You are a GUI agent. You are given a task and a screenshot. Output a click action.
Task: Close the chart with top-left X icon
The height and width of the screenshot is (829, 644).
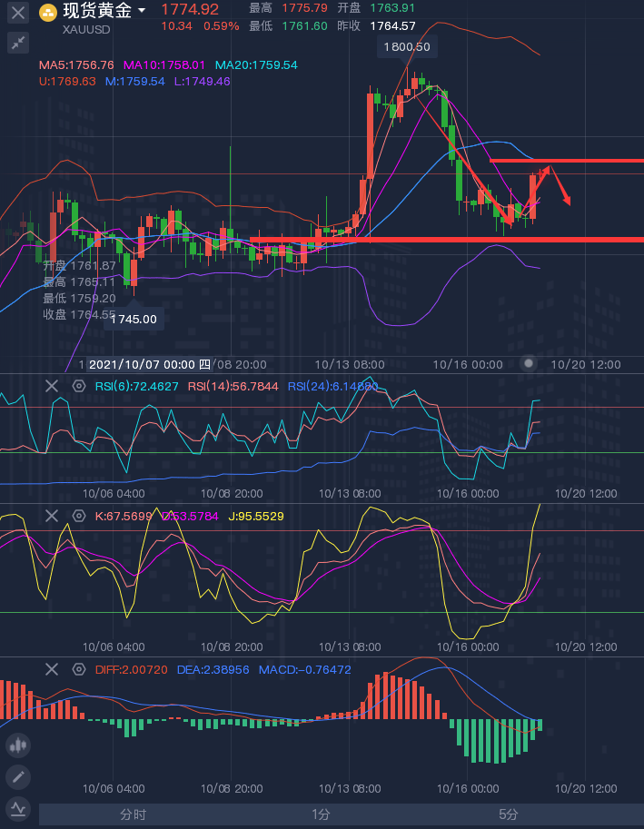18,12
